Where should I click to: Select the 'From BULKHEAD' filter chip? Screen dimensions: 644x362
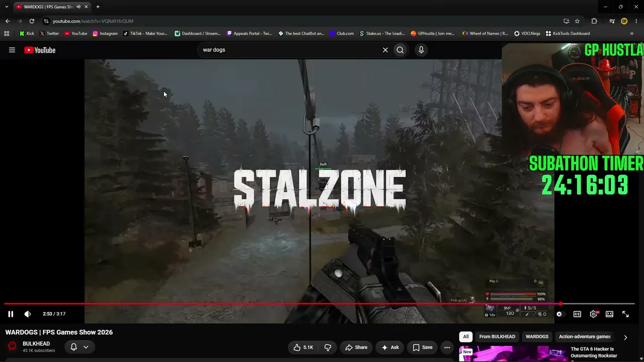click(497, 337)
